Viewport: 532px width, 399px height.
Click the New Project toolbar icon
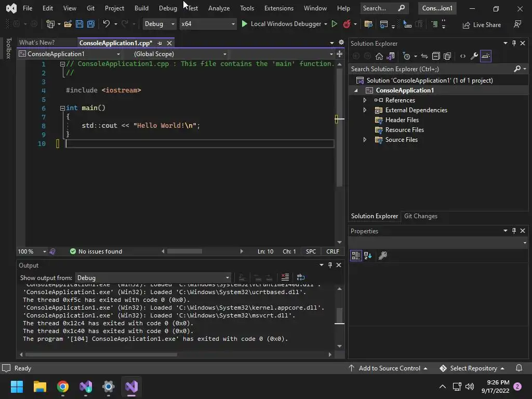[50, 24]
